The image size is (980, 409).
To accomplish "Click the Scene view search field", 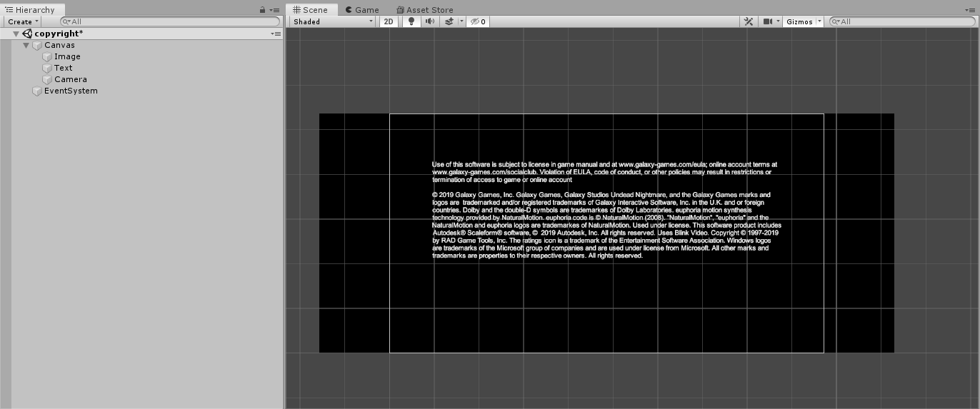I will (x=901, y=21).
